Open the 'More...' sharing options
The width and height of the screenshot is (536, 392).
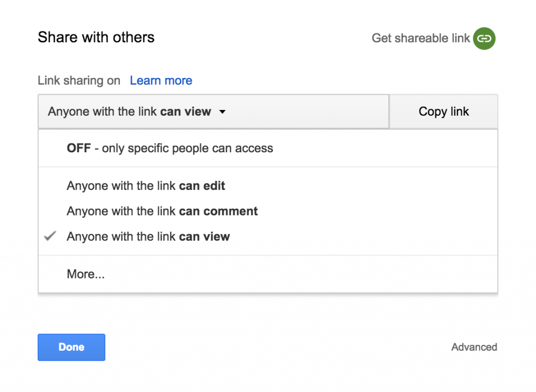[86, 274]
